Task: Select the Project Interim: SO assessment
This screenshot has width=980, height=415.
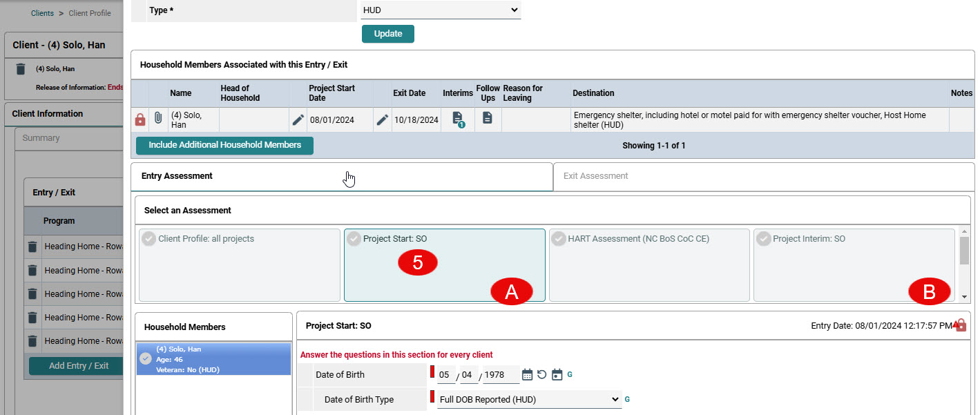Action: coord(854,265)
